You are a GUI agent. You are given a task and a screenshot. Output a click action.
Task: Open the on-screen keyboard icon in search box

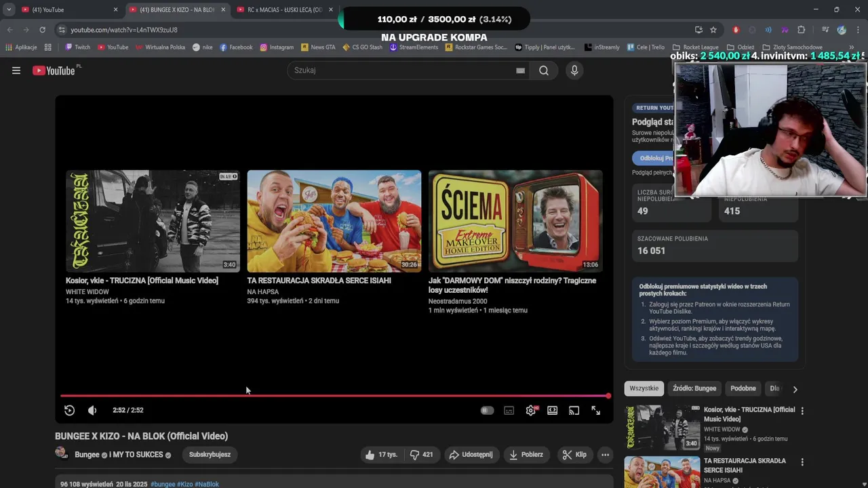click(520, 70)
